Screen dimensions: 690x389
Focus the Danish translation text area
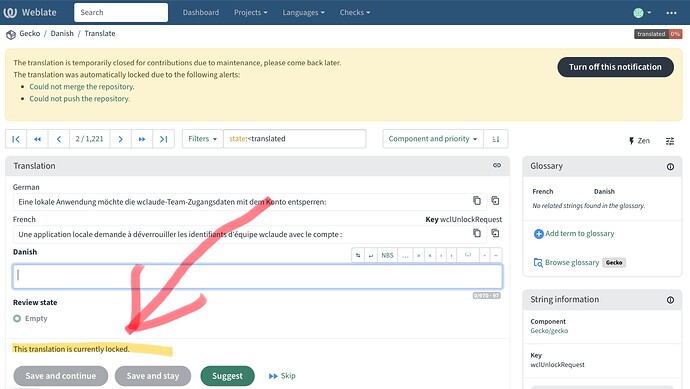coord(257,276)
